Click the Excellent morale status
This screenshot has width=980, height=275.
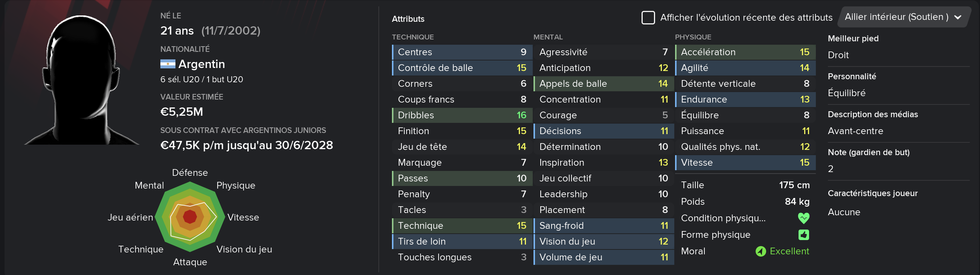[x=789, y=251]
